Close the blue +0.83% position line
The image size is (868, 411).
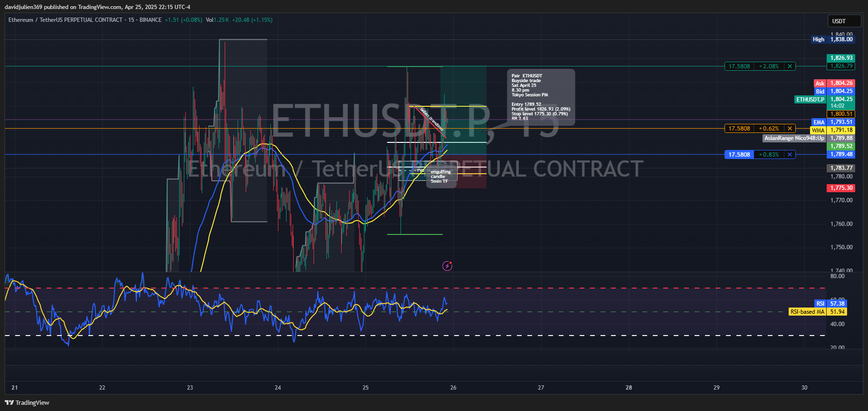[790, 155]
